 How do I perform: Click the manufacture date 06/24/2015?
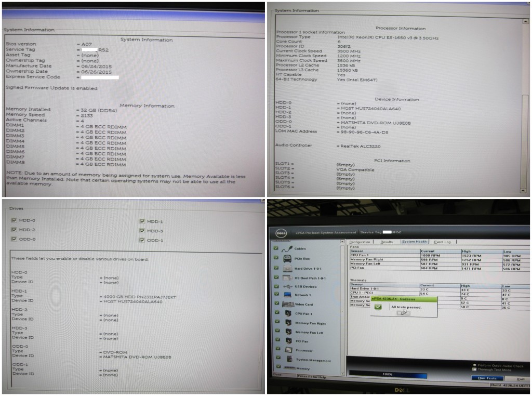pos(96,67)
